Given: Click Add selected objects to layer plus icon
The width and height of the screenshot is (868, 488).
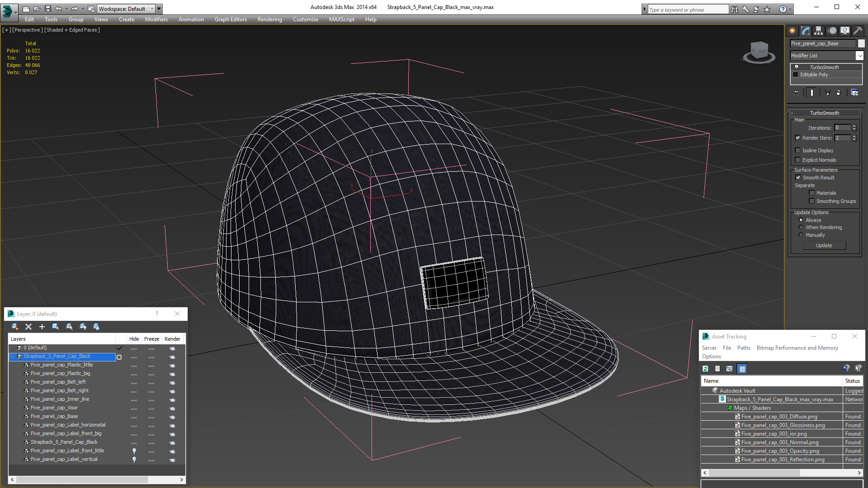Looking at the screenshot, I should [42, 326].
